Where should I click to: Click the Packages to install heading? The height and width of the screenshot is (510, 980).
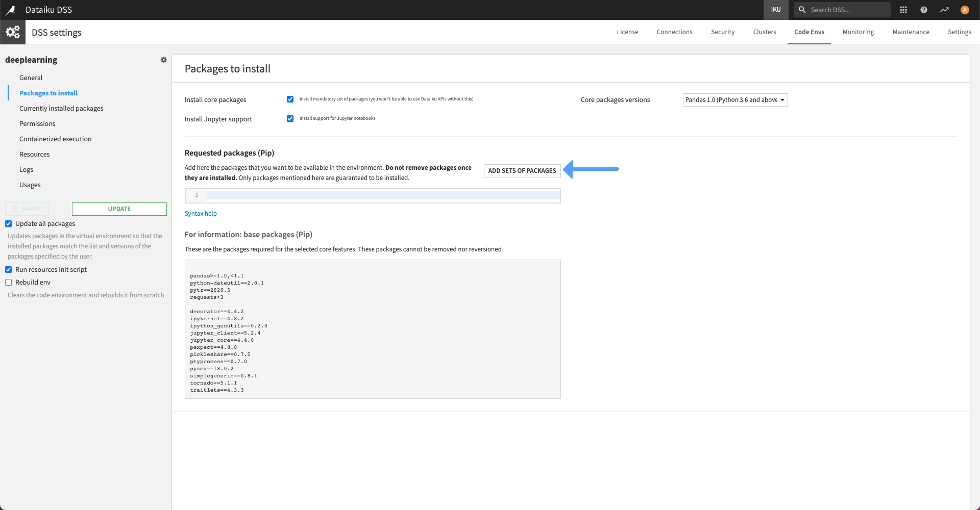tap(228, 69)
